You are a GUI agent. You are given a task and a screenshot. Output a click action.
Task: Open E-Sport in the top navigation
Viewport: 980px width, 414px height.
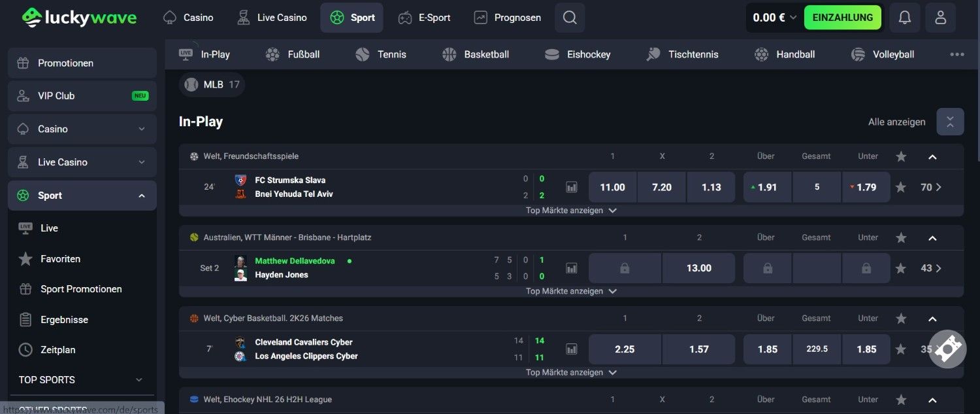coord(425,18)
